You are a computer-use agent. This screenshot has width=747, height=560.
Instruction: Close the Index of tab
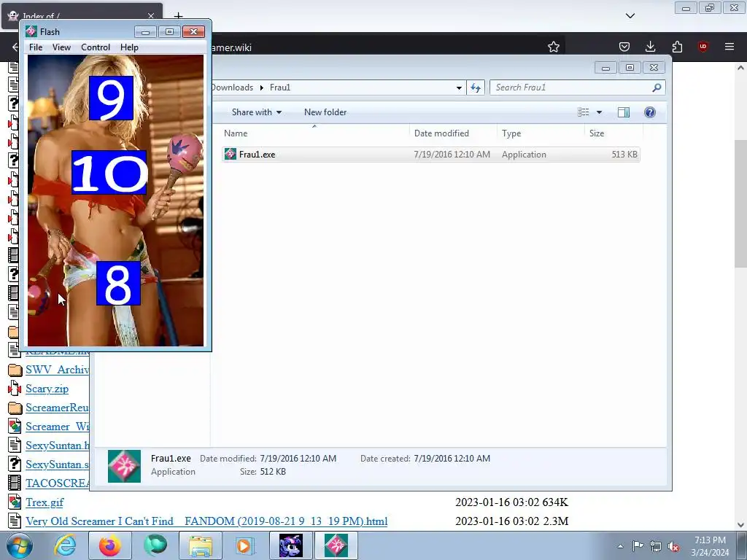click(151, 16)
